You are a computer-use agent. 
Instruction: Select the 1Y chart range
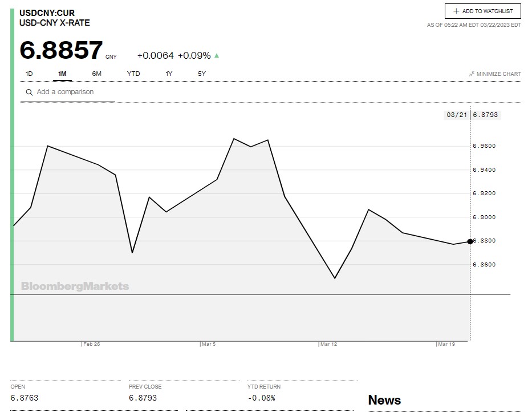(x=169, y=74)
